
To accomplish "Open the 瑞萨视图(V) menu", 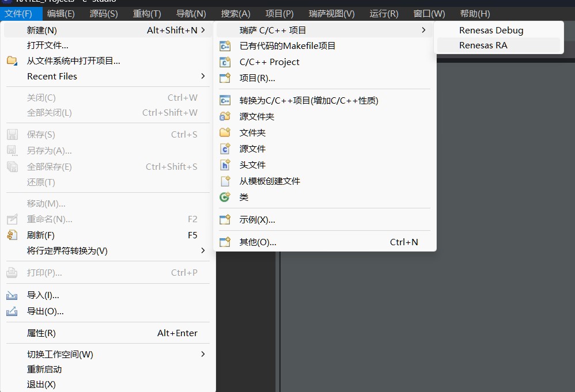I will click(331, 13).
